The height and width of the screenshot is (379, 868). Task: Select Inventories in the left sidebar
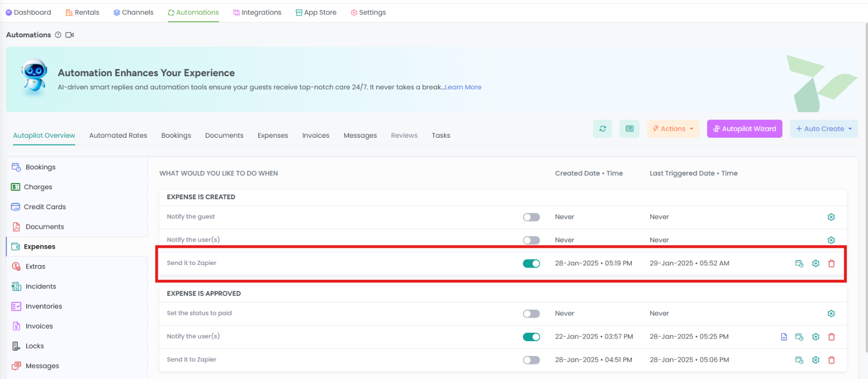pyautogui.click(x=77, y=306)
